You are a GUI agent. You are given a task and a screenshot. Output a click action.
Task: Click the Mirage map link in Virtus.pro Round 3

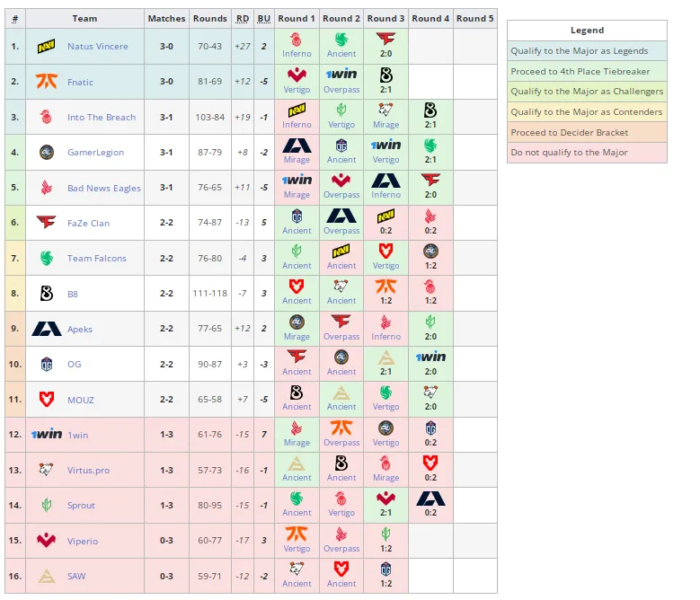(385, 477)
